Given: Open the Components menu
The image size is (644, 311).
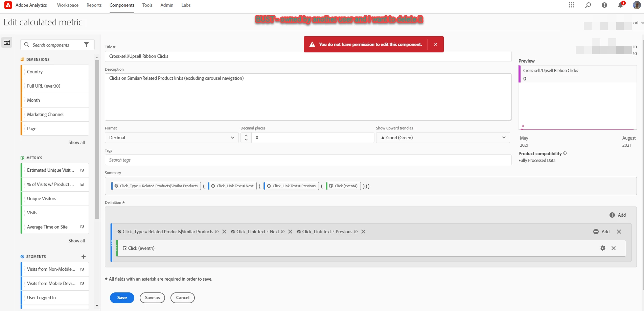Looking at the screenshot, I should point(122,5).
